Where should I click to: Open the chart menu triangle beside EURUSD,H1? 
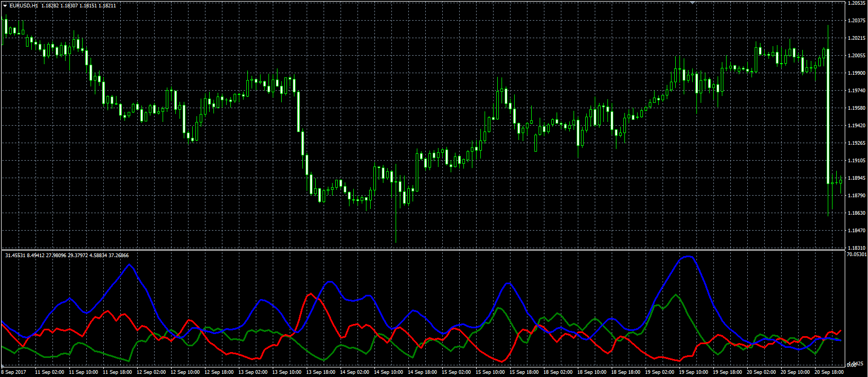(5, 5)
